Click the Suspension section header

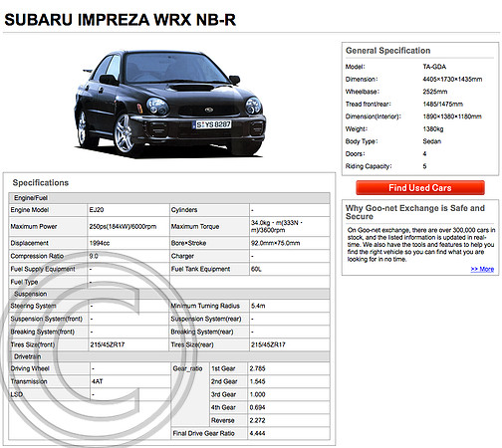(30, 294)
